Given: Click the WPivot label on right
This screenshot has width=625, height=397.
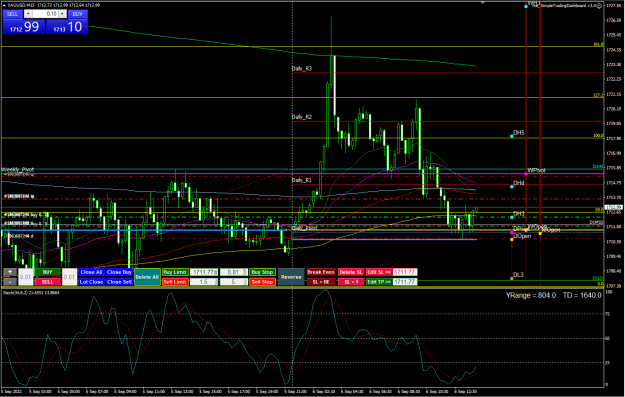Looking at the screenshot, I should pos(537,170).
